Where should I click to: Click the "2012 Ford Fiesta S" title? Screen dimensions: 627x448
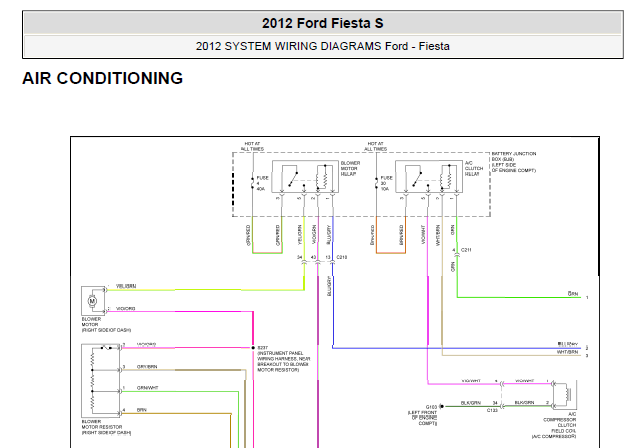click(323, 23)
